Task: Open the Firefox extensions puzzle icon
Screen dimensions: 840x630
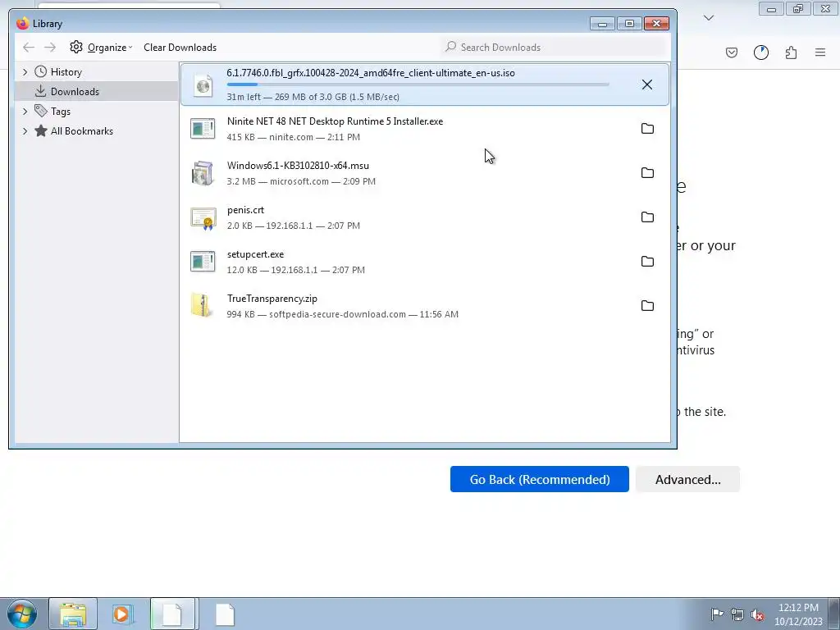Action: tap(791, 52)
